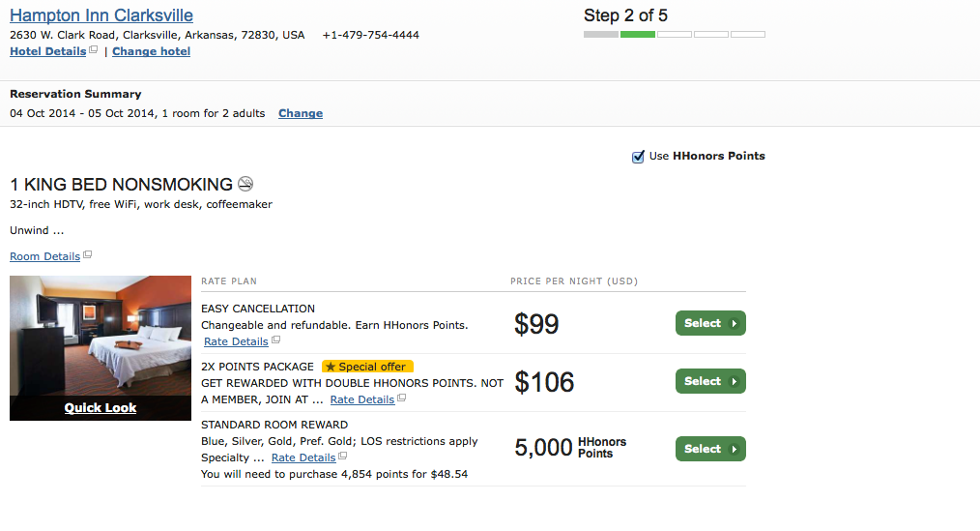Click the nonsmoking icon beside the room title
Viewport: 980px width, 531px height.
click(x=245, y=184)
